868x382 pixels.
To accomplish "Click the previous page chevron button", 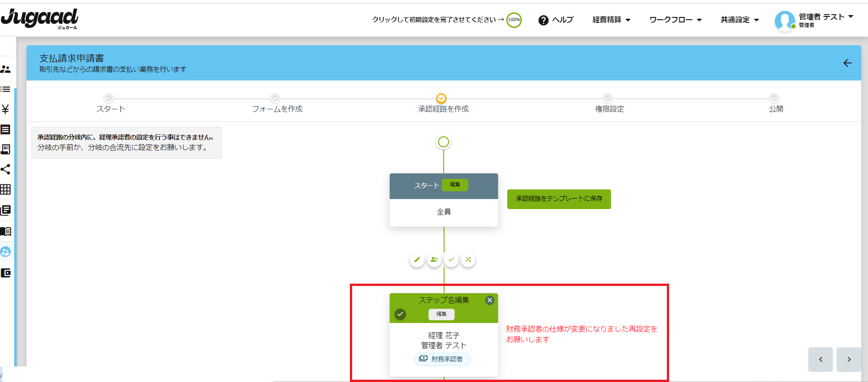I will (x=820, y=360).
